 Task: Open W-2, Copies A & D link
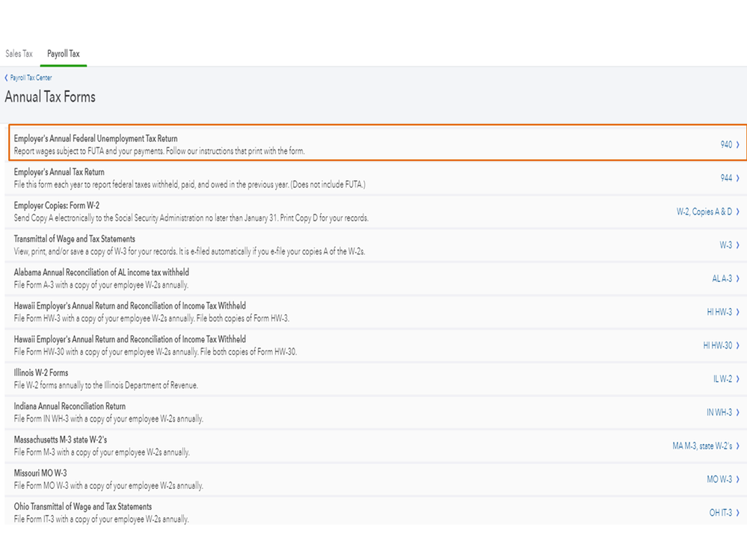tap(704, 212)
